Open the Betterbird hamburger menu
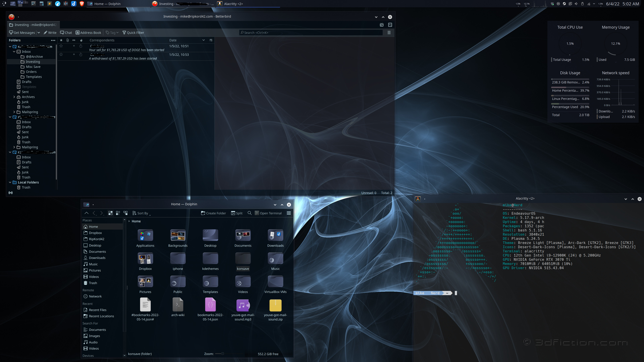 pyautogui.click(x=389, y=33)
